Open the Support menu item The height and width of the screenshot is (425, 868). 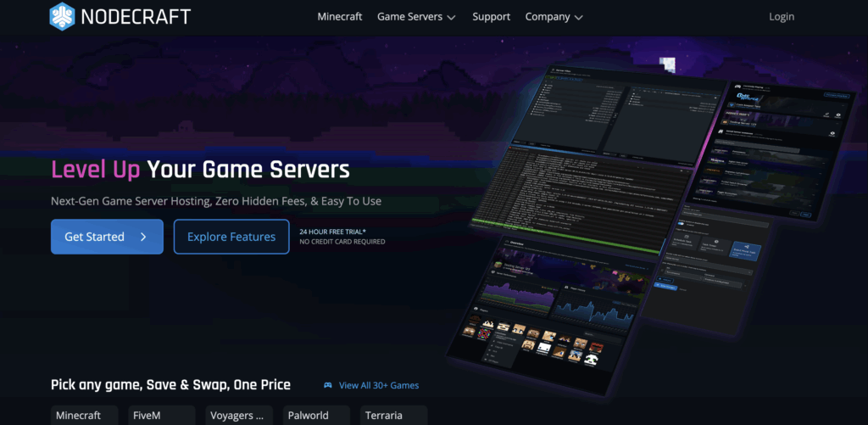click(491, 17)
